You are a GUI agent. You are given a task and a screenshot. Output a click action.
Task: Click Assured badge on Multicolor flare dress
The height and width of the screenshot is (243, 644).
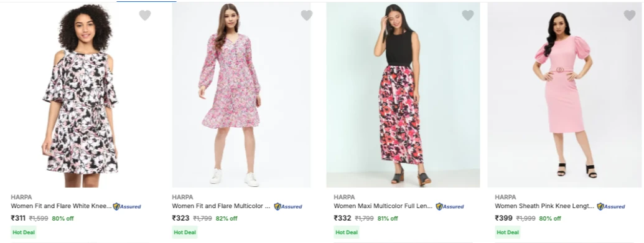click(x=288, y=206)
